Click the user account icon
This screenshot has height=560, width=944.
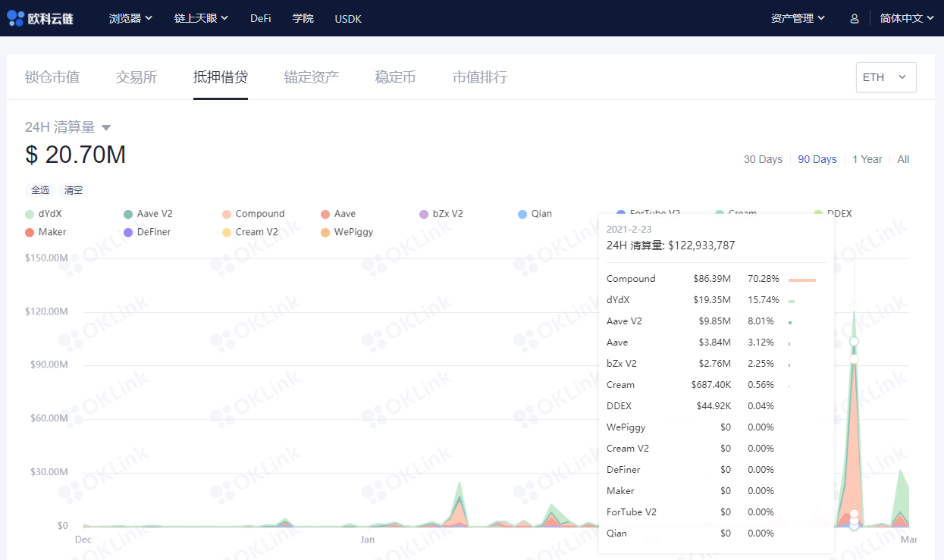click(855, 17)
